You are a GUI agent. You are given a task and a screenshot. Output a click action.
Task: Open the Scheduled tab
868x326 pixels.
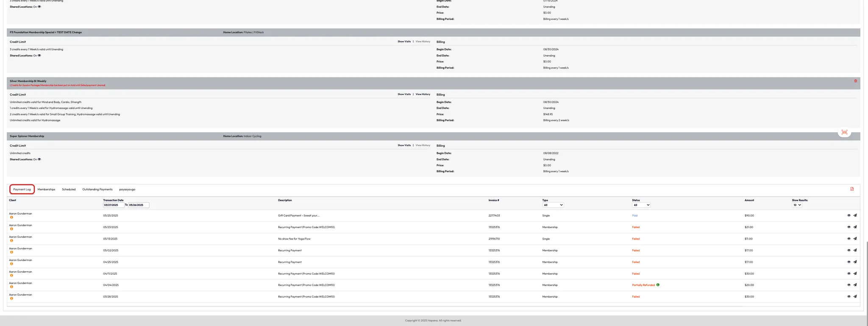point(69,189)
